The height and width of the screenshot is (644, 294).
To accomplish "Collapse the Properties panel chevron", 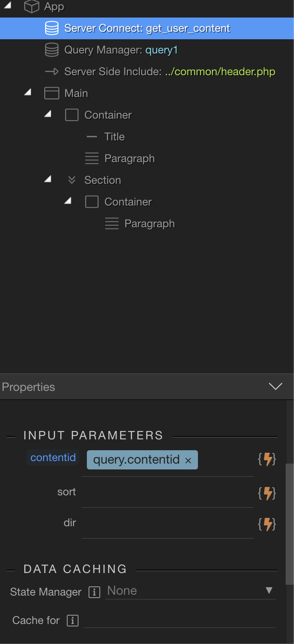I will pos(276,386).
